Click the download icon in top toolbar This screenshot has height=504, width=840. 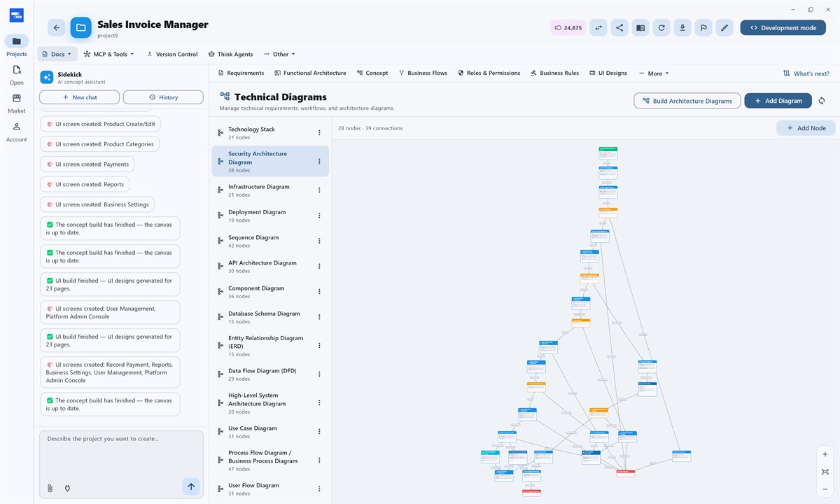(x=682, y=28)
